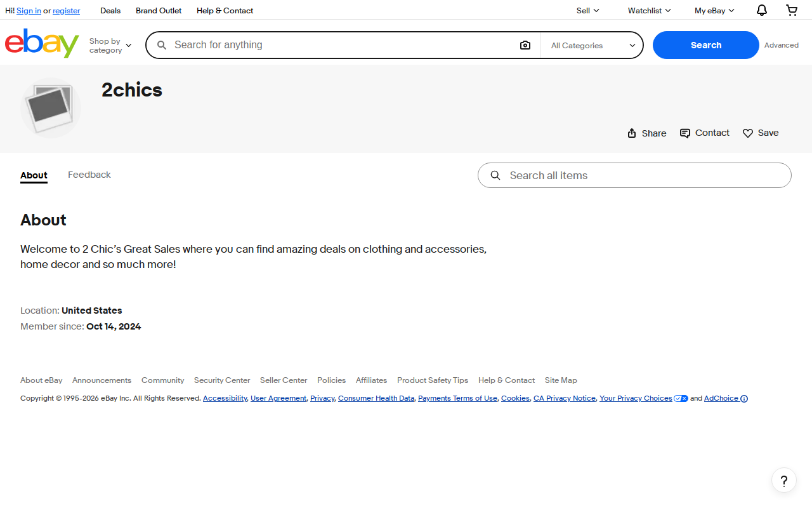Open Advanced search
Image resolution: width=812 pixels, height=508 pixels.
tap(782, 45)
